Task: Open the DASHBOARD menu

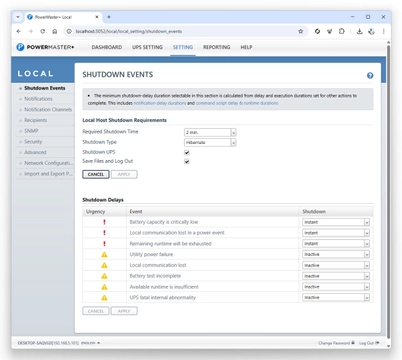Action: click(x=107, y=47)
